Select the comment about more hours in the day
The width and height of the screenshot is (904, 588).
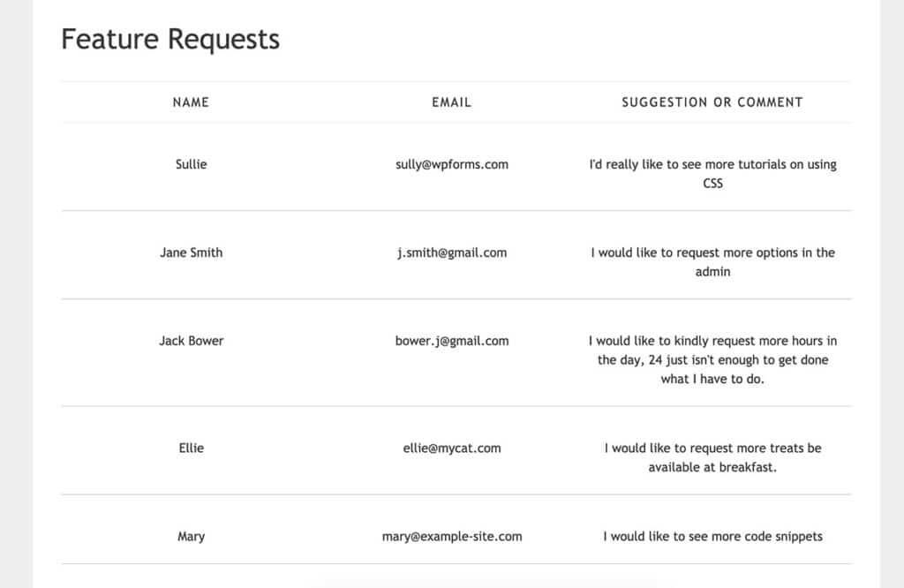712,359
